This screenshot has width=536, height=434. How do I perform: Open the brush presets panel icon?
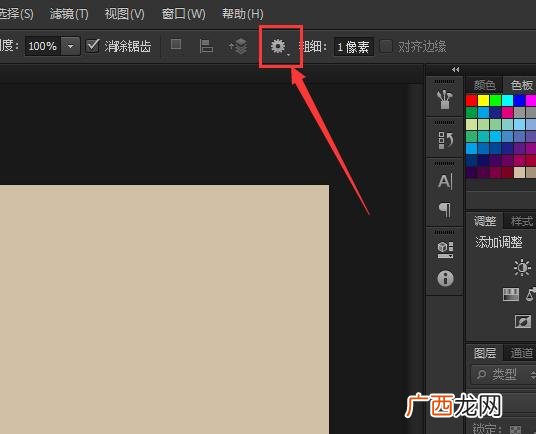[445, 99]
